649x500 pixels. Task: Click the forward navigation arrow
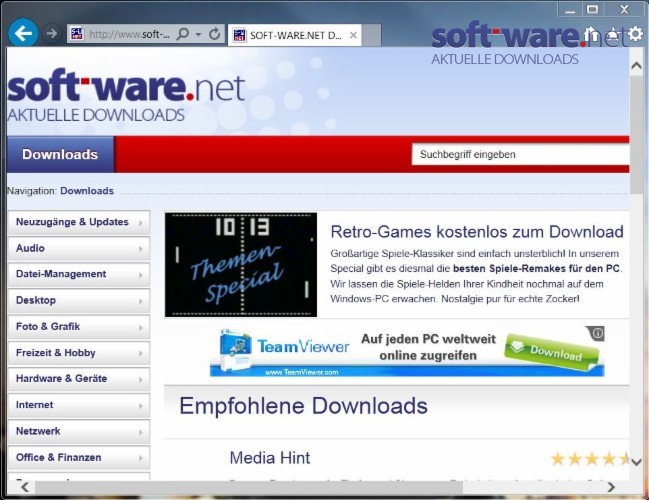52,33
